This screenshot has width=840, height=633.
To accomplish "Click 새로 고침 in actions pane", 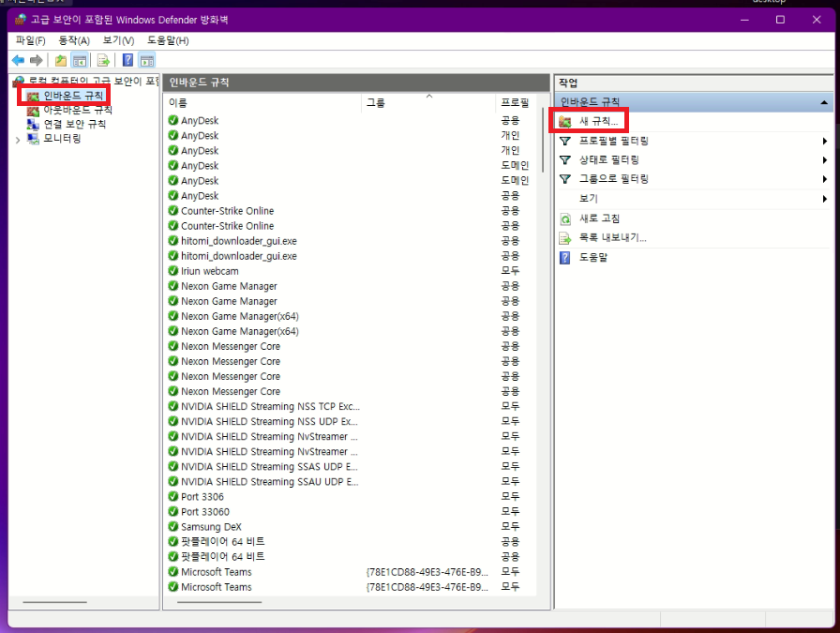I will pos(599,219).
